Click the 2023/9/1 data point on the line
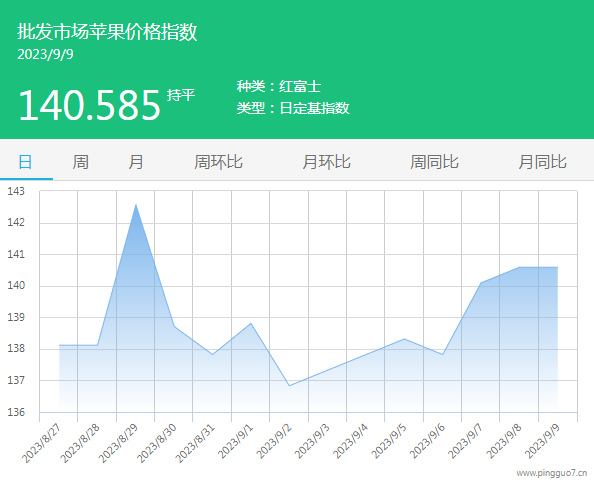Screen dimensions: 594x485 pyautogui.click(x=251, y=323)
